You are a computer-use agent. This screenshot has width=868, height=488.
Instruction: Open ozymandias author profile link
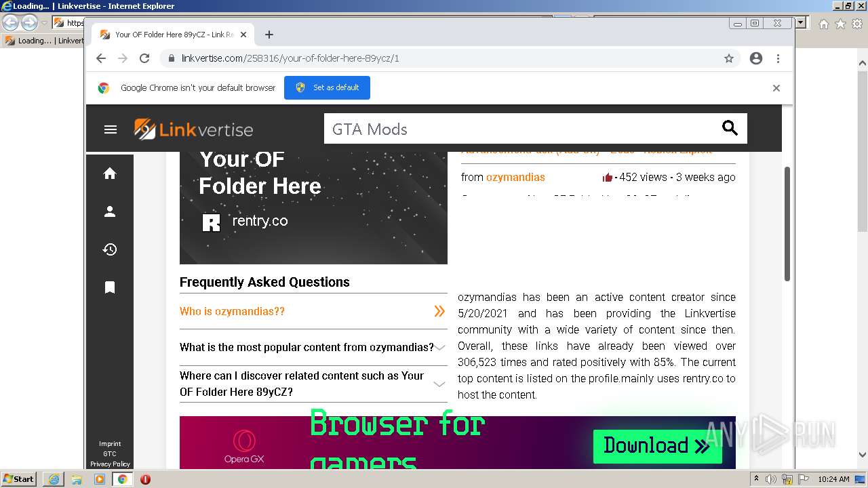pyautogui.click(x=515, y=178)
